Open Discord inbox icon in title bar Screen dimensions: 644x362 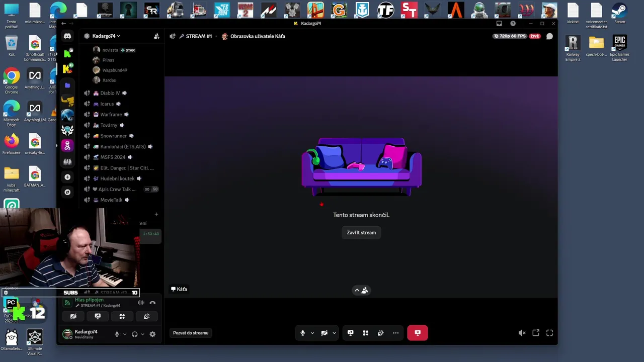499,24
